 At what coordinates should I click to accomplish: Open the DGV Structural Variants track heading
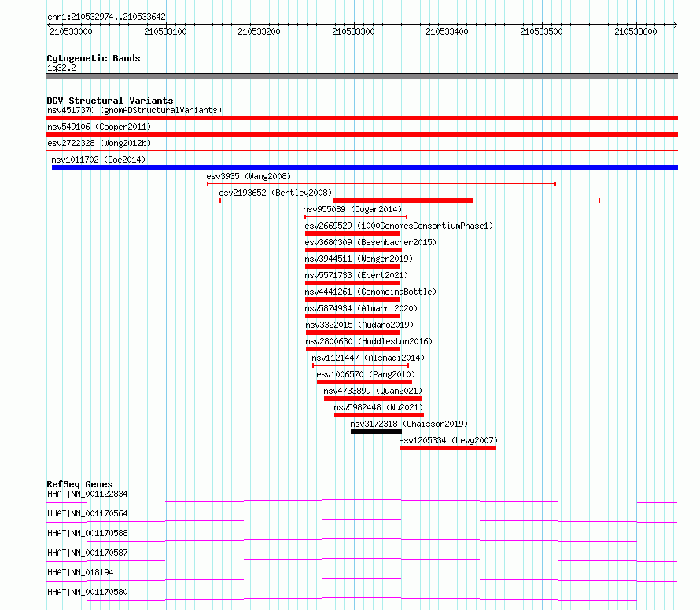click(110, 101)
